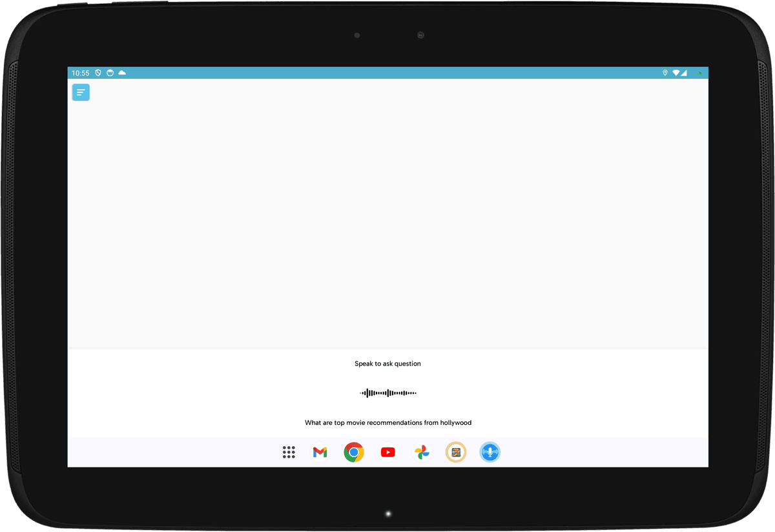
Task: Open Google Photos
Action: click(422, 452)
